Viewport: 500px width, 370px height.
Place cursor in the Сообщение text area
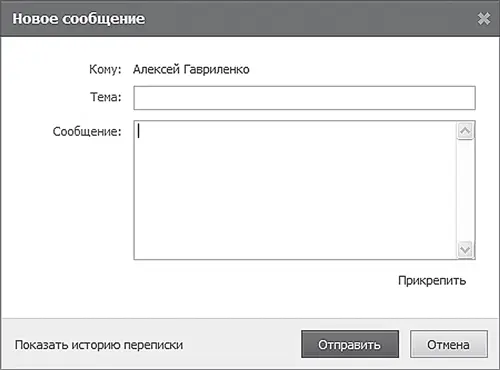pyautogui.click(x=295, y=190)
